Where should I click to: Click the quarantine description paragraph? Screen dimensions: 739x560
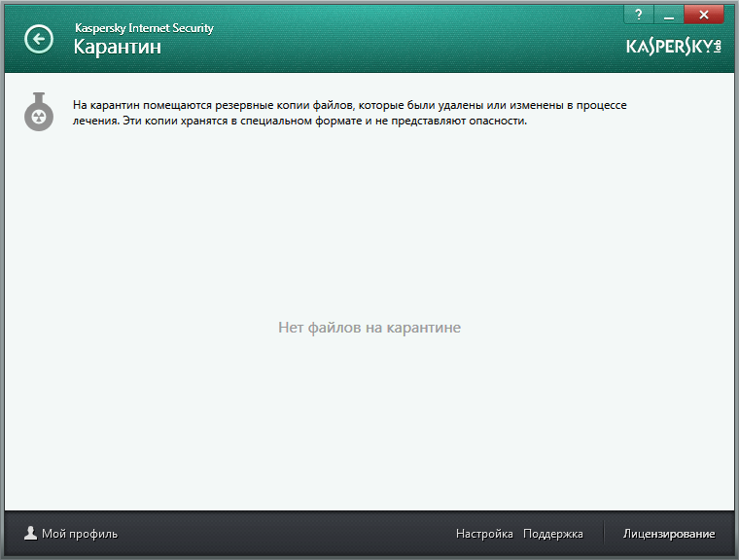350,113
